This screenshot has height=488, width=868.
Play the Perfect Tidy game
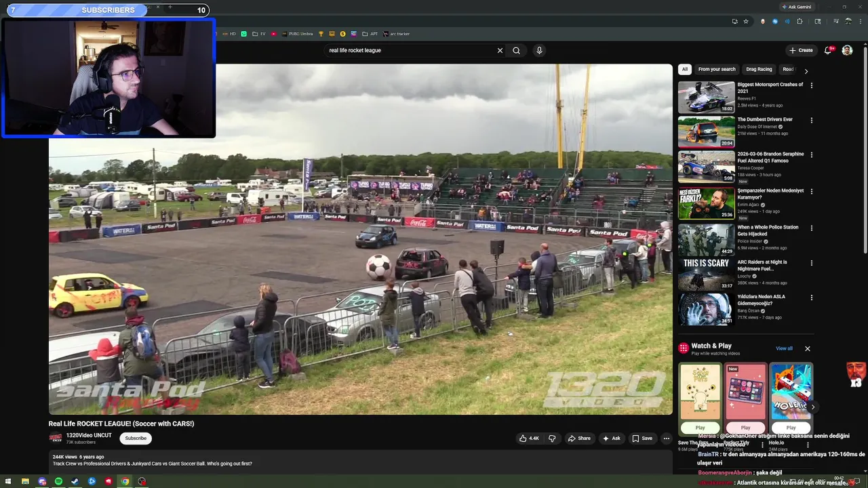tap(745, 428)
